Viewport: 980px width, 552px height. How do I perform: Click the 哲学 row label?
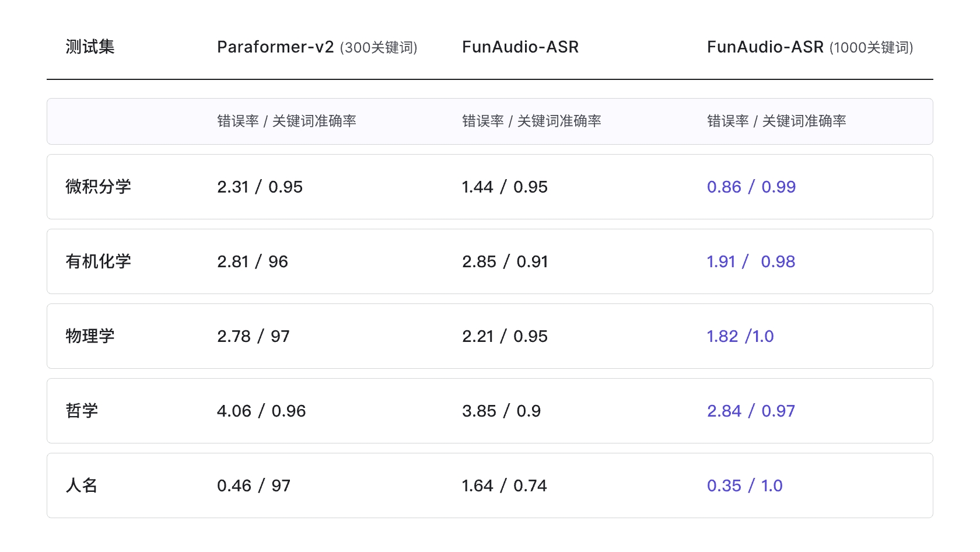82,411
